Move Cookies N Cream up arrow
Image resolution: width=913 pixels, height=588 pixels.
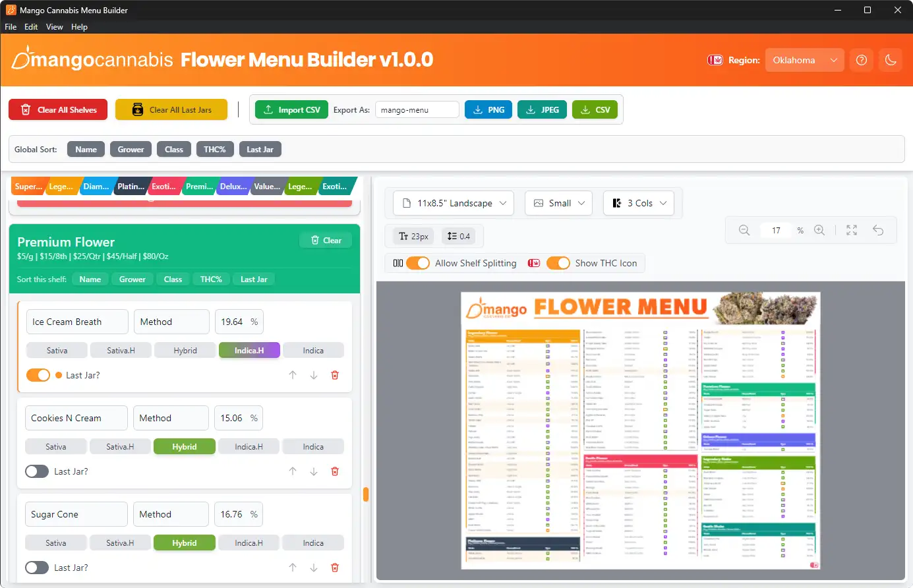[x=293, y=471]
